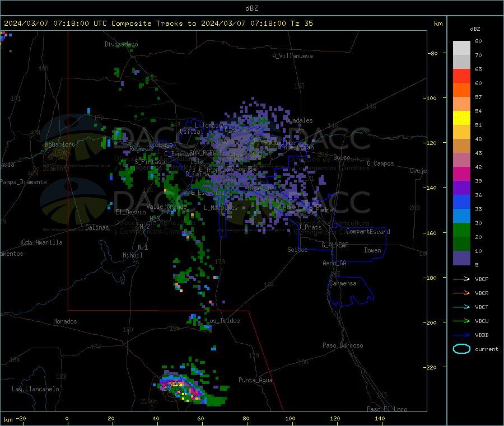
Task: Click the El_Desvio place label
Action: (130, 212)
